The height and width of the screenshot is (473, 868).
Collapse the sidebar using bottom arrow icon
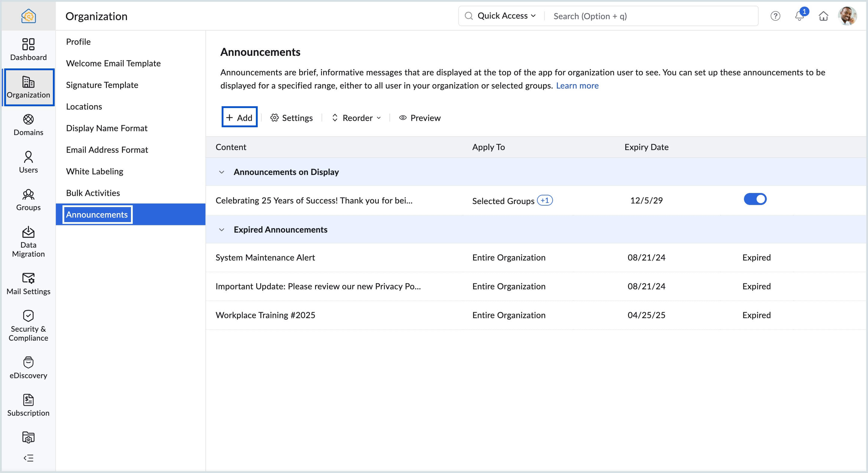click(x=28, y=458)
